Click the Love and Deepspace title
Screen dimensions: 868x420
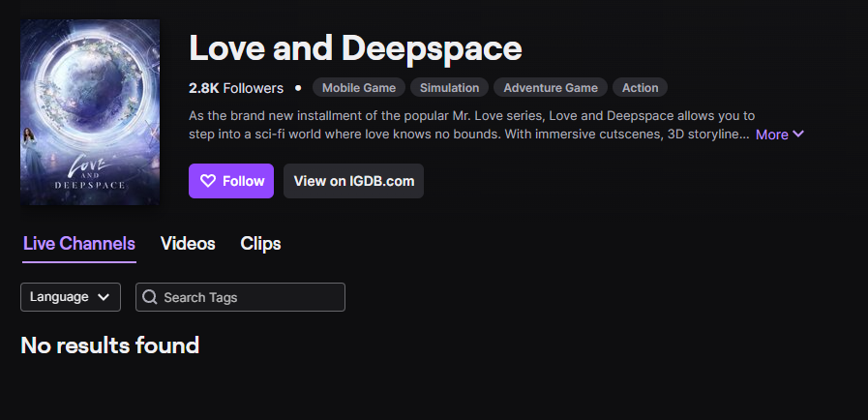tap(355, 48)
